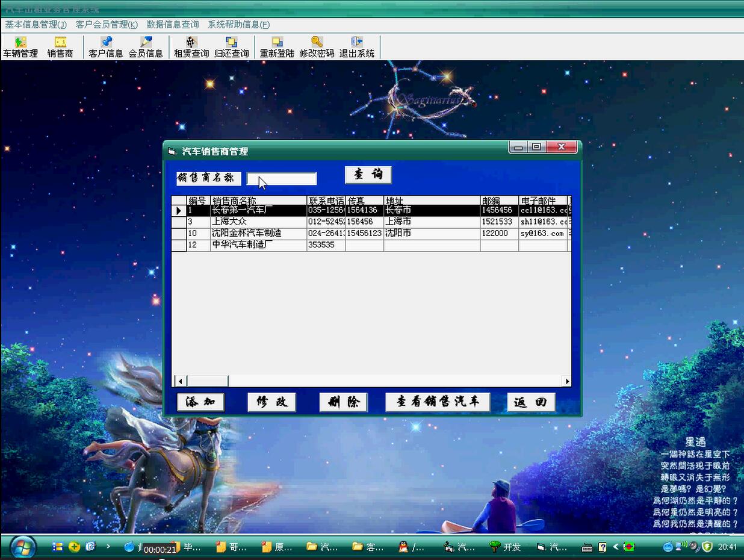Click the row selector beside 上海大众
Viewport: 744px width, 560px height.
coord(179,222)
